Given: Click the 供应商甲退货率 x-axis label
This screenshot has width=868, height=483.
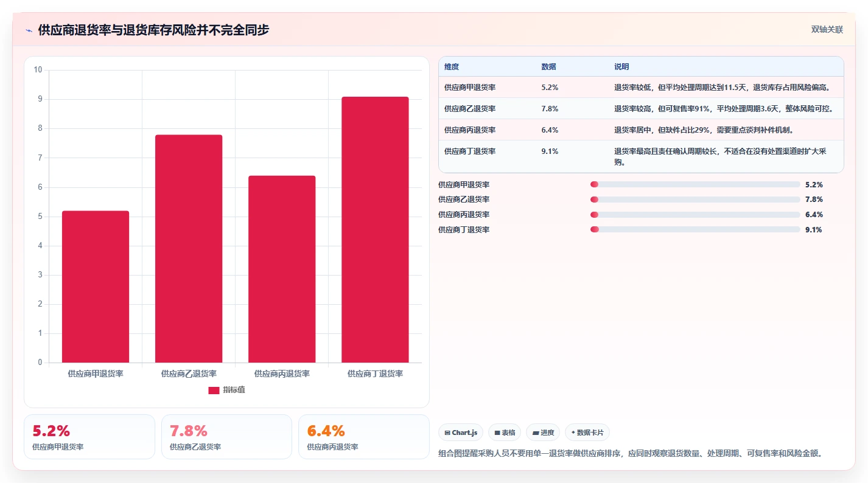Looking at the screenshot, I should 96,374.
